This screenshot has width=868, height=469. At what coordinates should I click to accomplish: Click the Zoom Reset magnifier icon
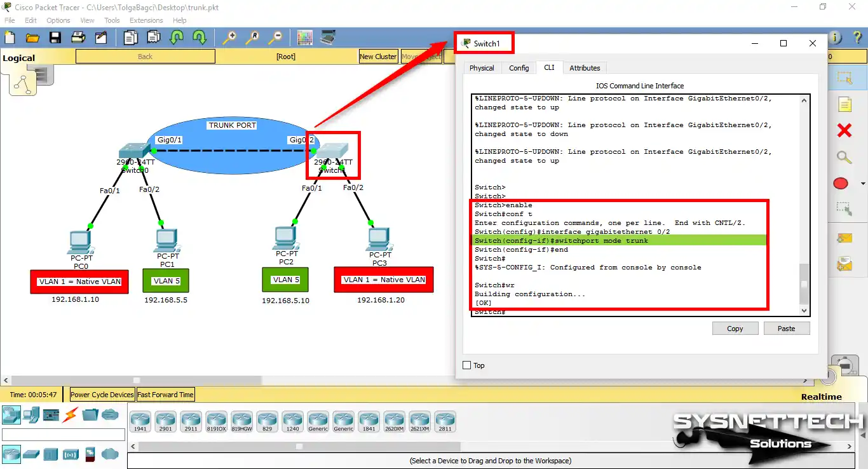pos(252,37)
